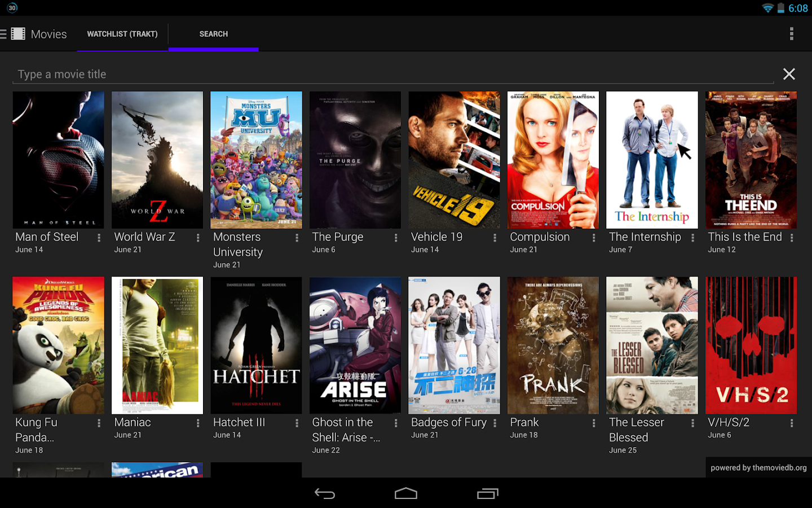Check the Wi-Fi status icon
The width and height of the screenshot is (812, 508).
[767, 8]
